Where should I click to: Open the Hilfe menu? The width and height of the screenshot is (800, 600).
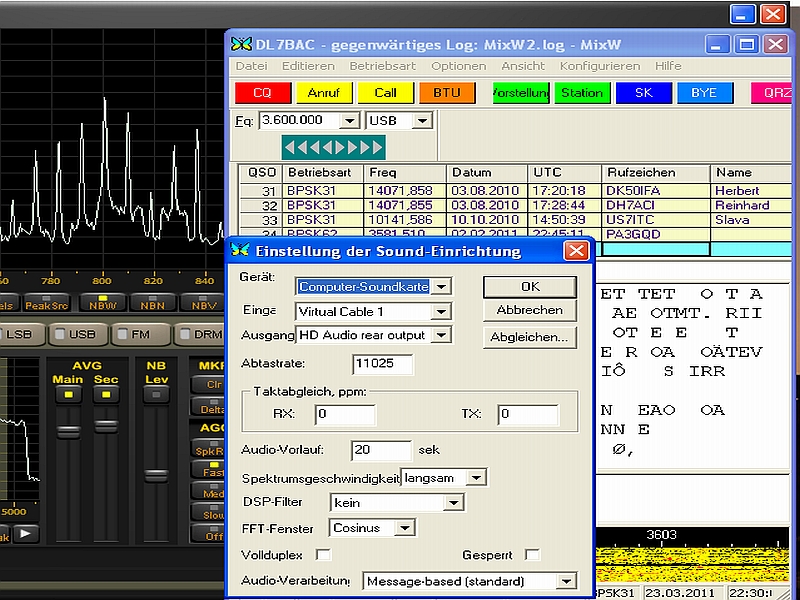tap(668, 66)
